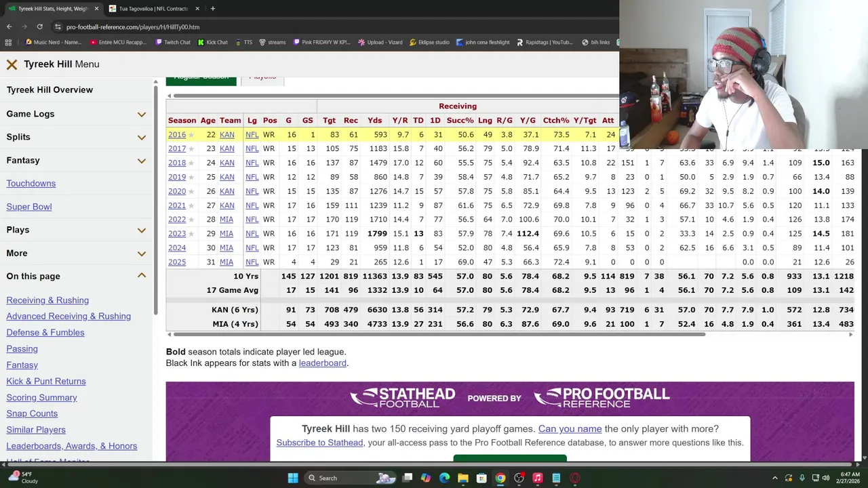This screenshot has width=868, height=488.
Task: Open Super Bowl link in sidebar
Action: (x=29, y=207)
